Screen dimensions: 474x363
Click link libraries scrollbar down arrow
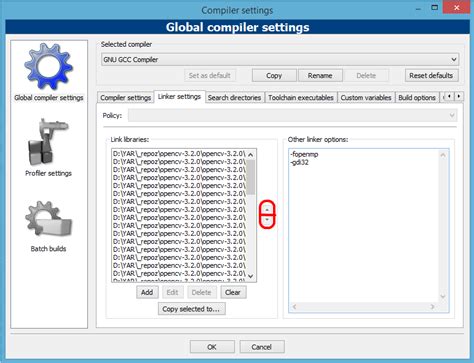(x=251, y=276)
